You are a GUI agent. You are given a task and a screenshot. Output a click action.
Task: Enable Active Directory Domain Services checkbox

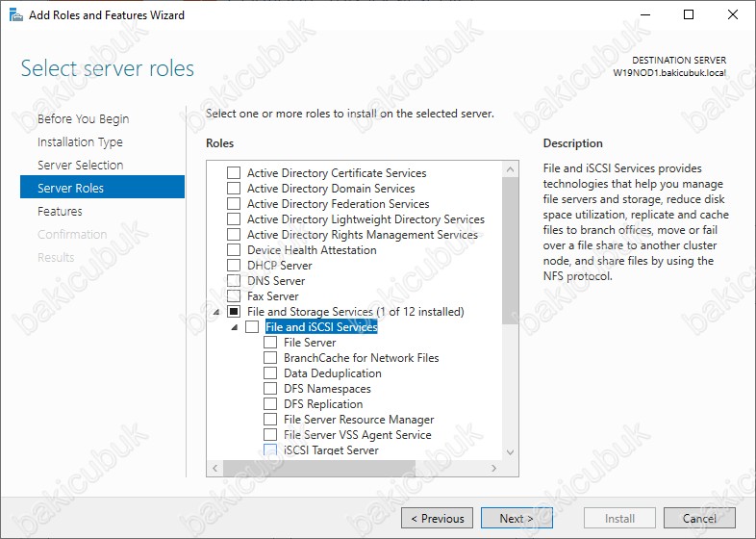tap(234, 189)
